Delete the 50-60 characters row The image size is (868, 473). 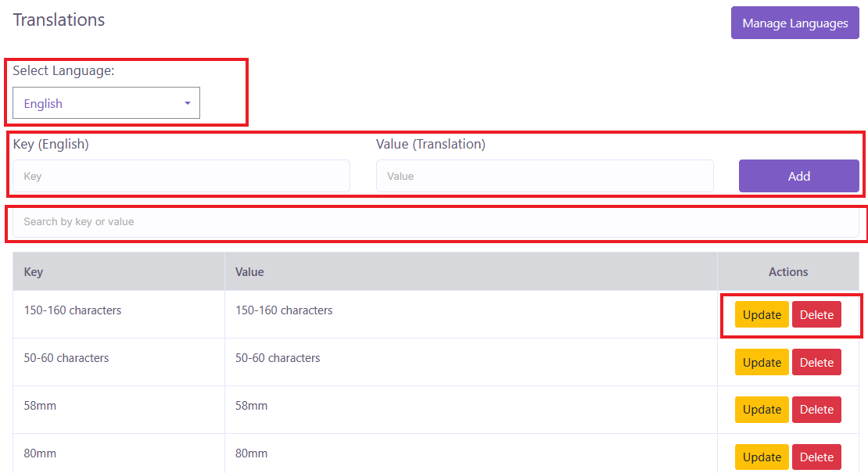[x=816, y=363]
